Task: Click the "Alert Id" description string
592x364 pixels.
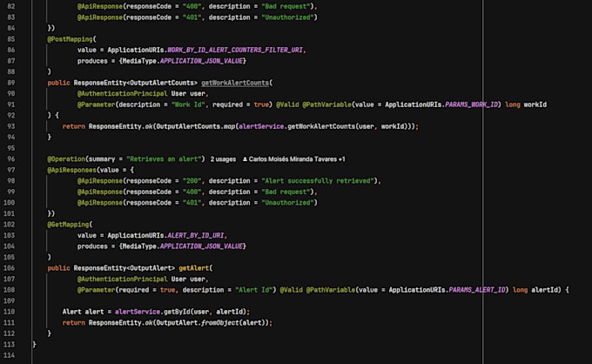Action: [x=253, y=290]
